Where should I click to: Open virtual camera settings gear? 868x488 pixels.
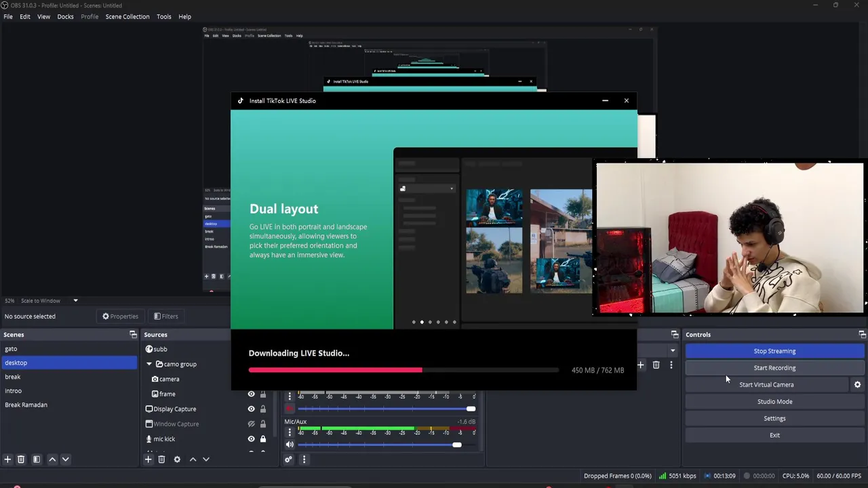tap(857, 384)
